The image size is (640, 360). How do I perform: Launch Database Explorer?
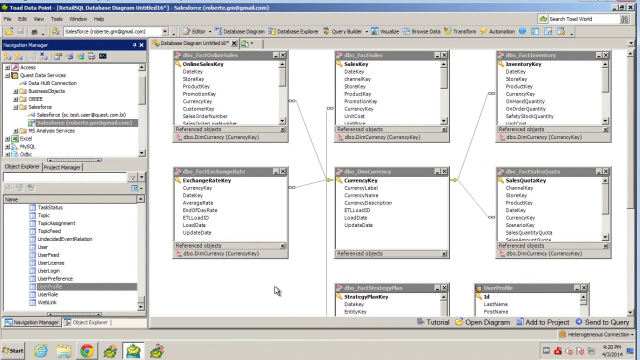pyautogui.click(x=293, y=31)
